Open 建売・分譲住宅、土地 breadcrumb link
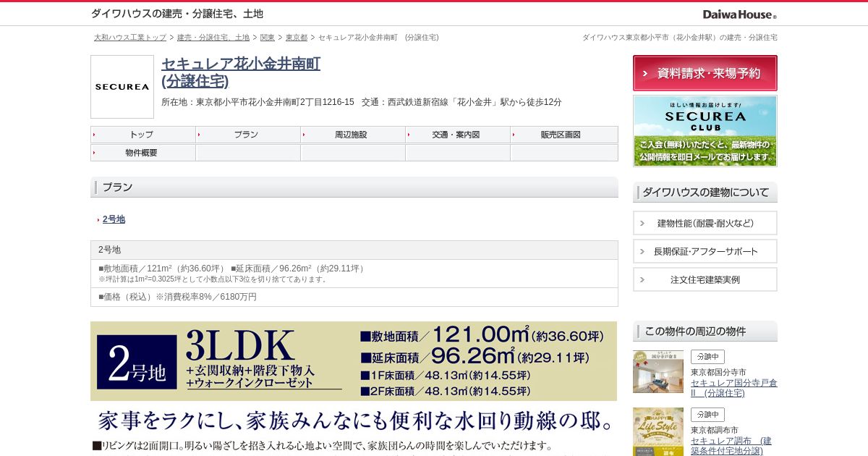The image size is (868, 456). coord(213,38)
